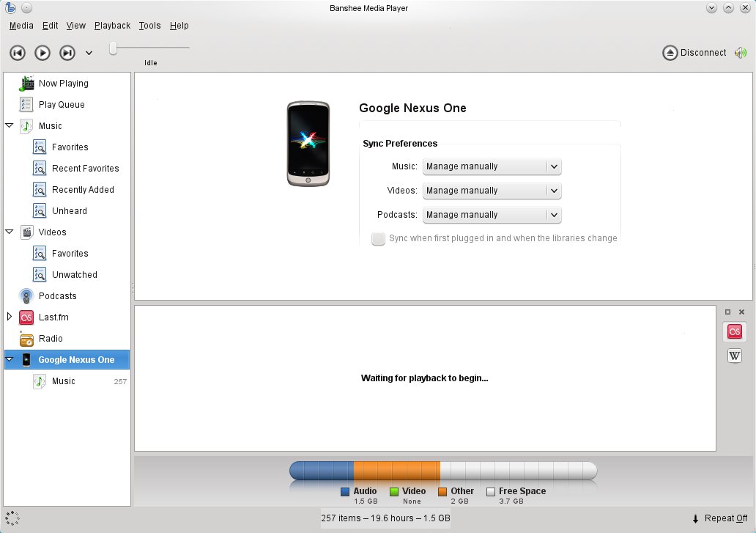Open the Podcasts sync preference dropdown

[492, 215]
